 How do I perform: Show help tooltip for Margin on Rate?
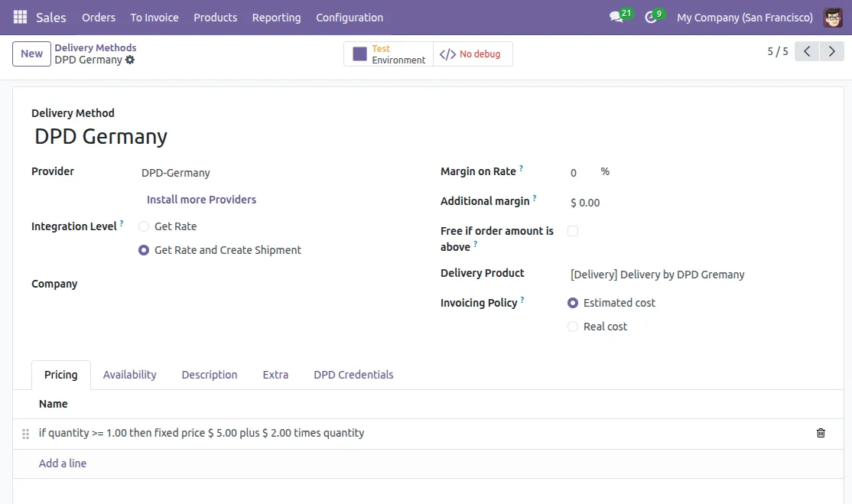pos(521,168)
